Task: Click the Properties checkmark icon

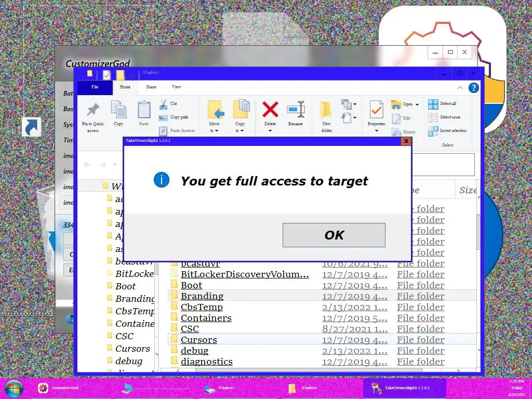Action: [x=377, y=110]
